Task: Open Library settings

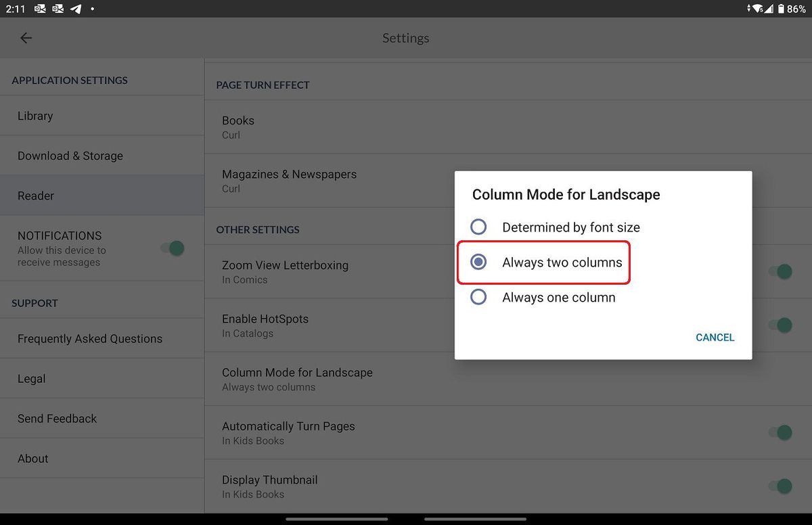Action: click(x=102, y=116)
